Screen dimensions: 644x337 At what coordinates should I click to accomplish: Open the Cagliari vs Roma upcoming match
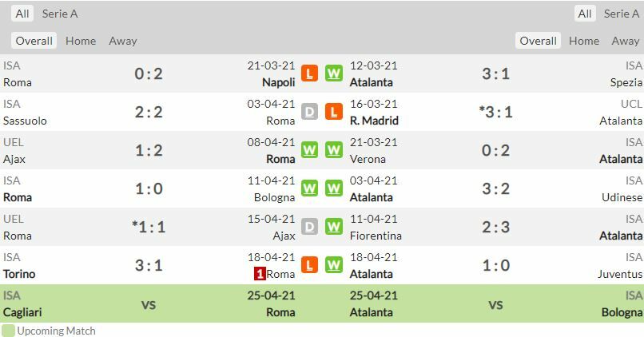tap(149, 304)
